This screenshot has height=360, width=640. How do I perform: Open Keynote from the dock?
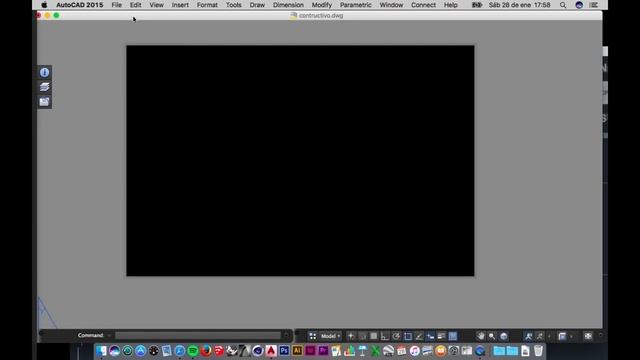point(362,351)
